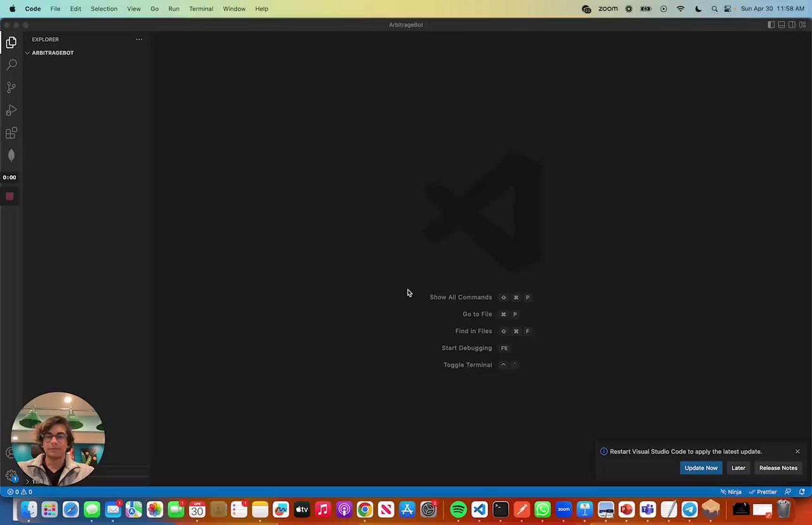Open the battery status menu
Screen dimensions: 812x525
tap(646, 9)
